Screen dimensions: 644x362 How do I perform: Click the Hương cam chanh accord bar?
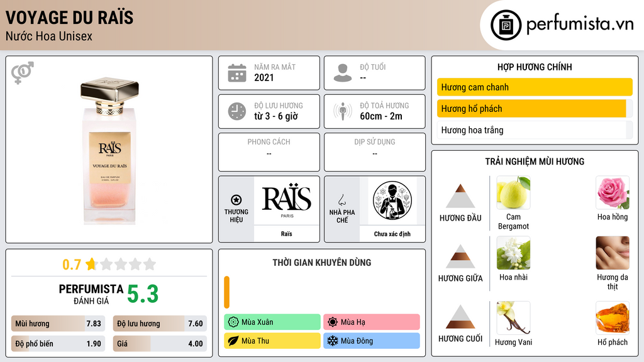click(x=535, y=87)
